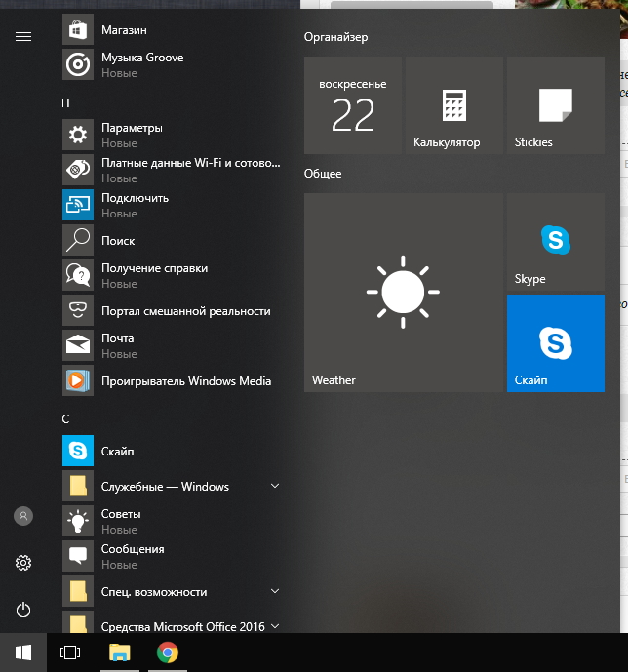
Task: Click the hamburger menu at top left
Action: [23, 37]
